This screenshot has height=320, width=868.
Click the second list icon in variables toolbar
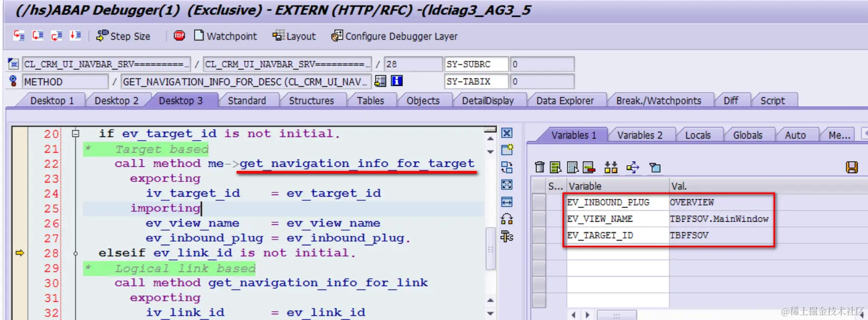pos(573,167)
